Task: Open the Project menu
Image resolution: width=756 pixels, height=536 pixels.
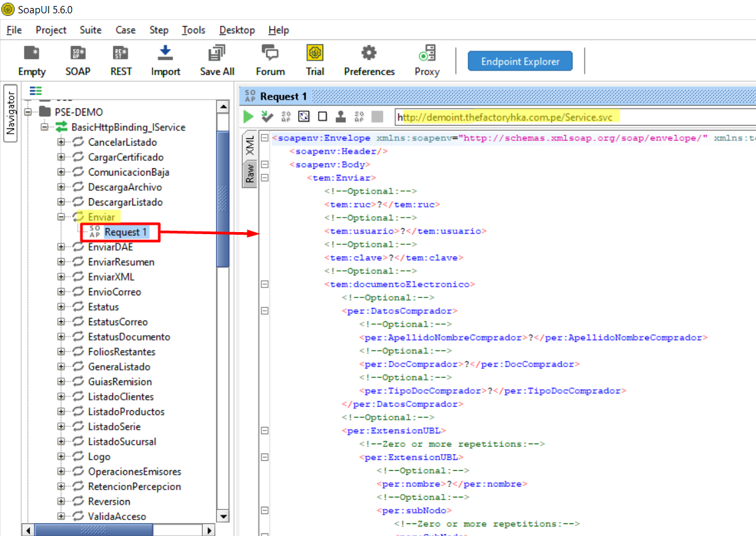Action: (x=51, y=30)
